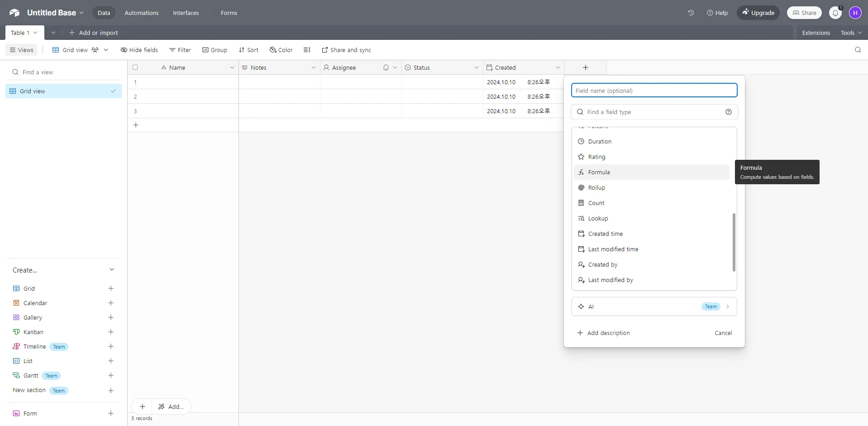Click the Cancel button
Image resolution: width=868 pixels, height=426 pixels.
tap(723, 333)
